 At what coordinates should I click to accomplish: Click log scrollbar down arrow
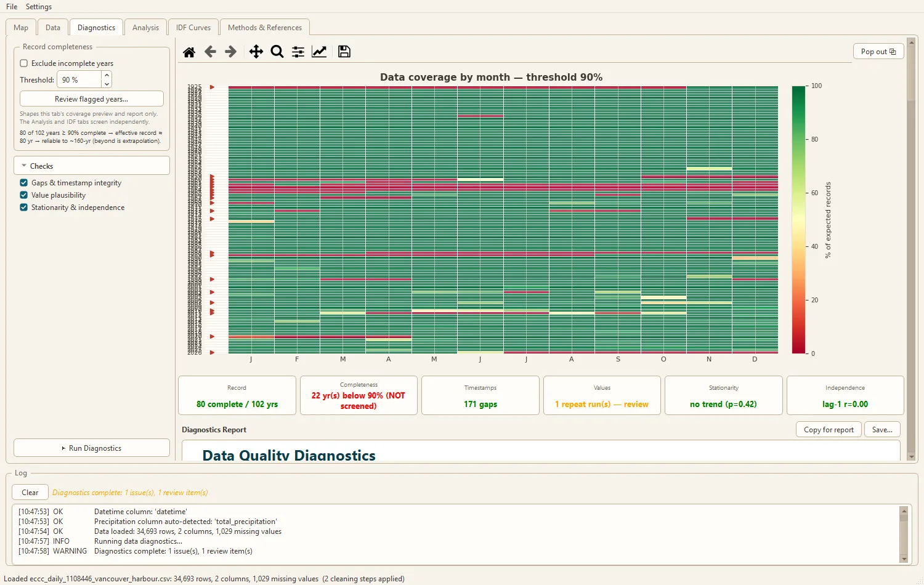904,559
